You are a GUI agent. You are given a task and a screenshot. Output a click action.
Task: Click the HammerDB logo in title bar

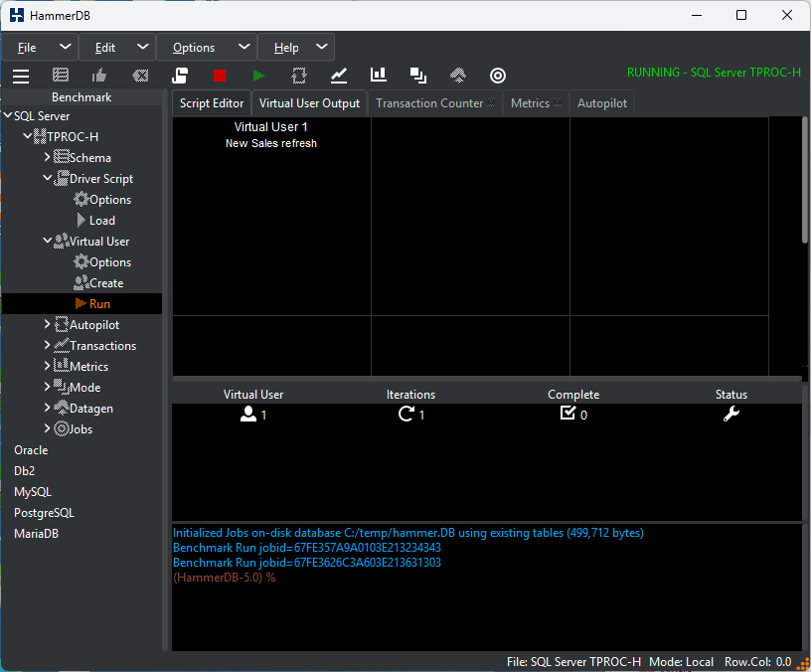tap(17, 16)
